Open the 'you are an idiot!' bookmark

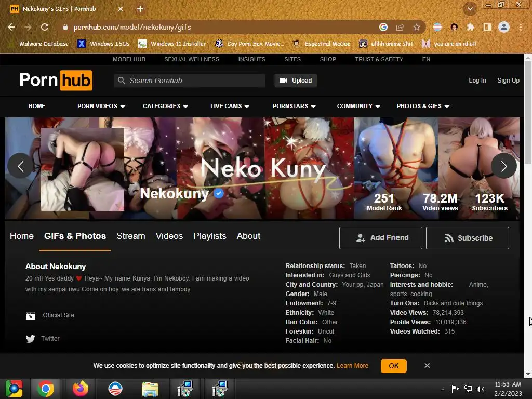point(449,44)
